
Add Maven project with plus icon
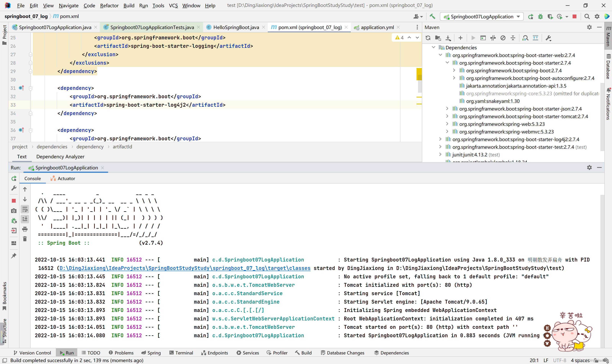tap(460, 38)
